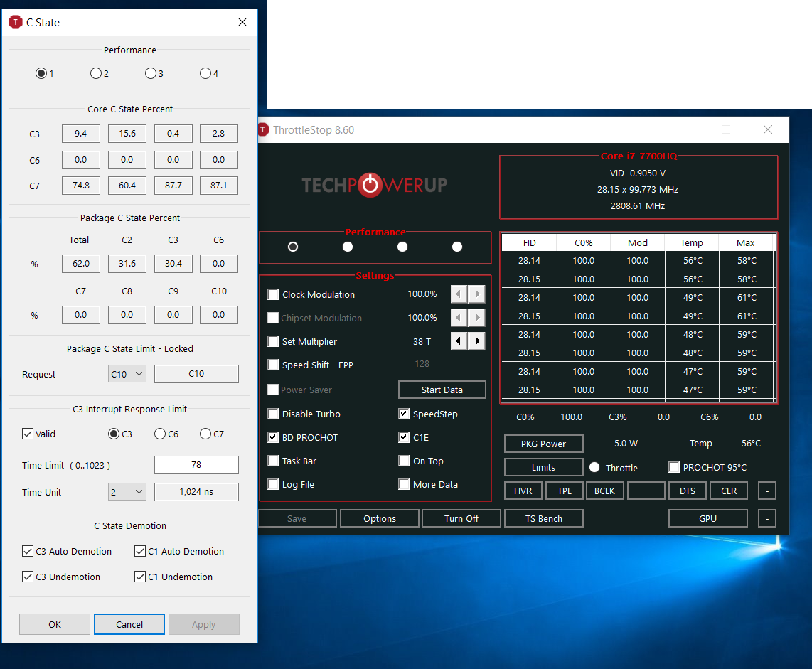Click the minus button next to GPU
812x669 pixels.
pos(766,519)
